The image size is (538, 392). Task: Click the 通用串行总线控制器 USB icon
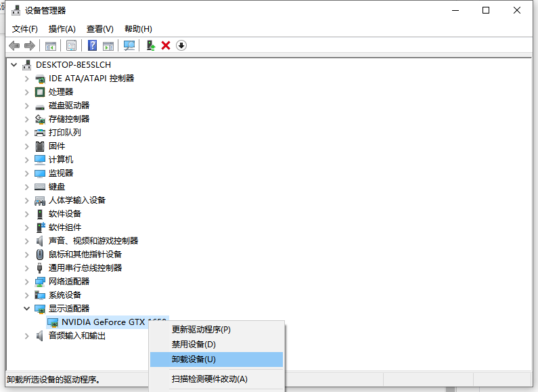pos(39,268)
